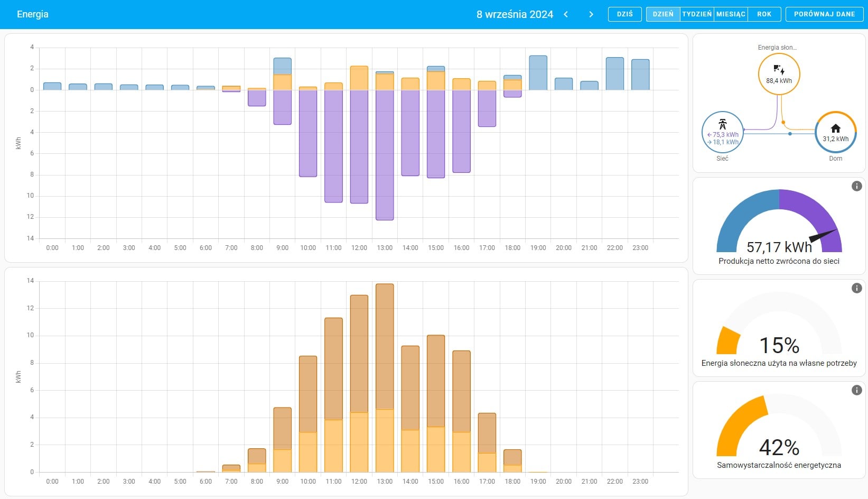The height and width of the screenshot is (499, 868).
Task: Switch period to Tydzień view
Action: tap(697, 14)
